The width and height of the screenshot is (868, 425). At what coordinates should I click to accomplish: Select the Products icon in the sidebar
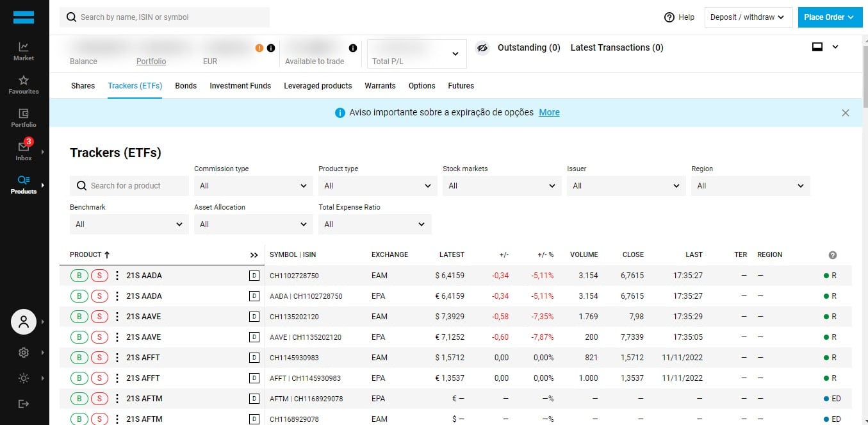[x=23, y=185]
